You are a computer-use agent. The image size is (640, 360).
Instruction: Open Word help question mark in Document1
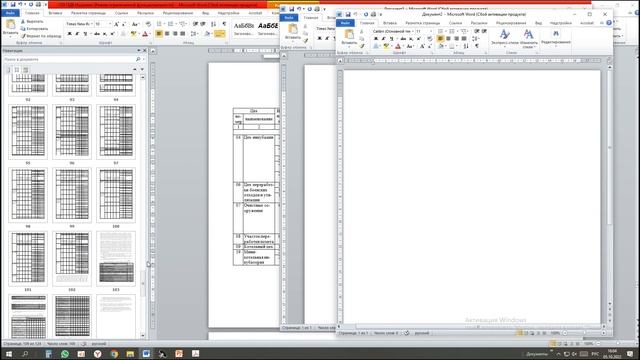pyautogui.click(x=609, y=23)
